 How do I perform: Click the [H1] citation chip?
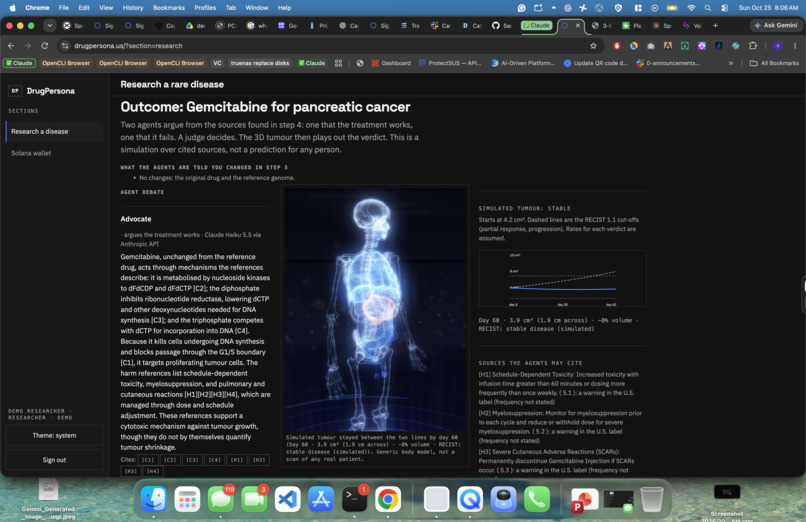click(x=236, y=460)
